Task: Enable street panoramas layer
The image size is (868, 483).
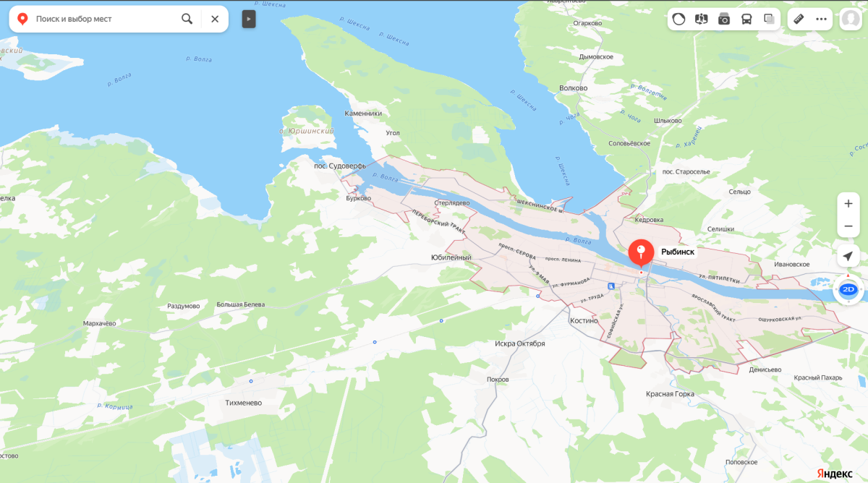Action: pyautogui.click(x=701, y=20)
